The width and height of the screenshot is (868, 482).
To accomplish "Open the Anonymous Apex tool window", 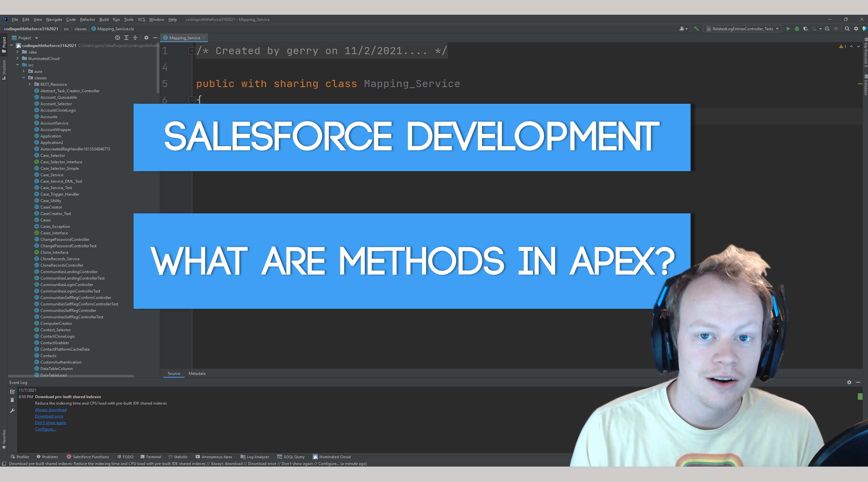I will [x=214, y=457].
